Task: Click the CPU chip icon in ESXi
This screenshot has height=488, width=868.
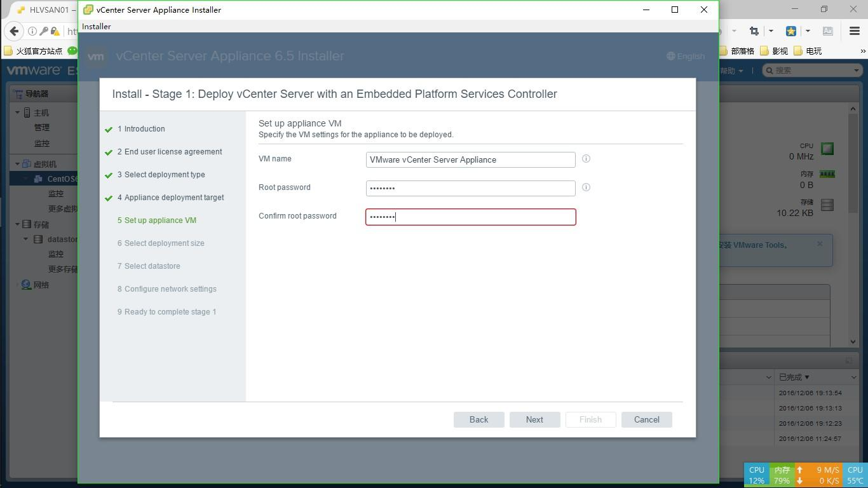Action: (827, 149)
